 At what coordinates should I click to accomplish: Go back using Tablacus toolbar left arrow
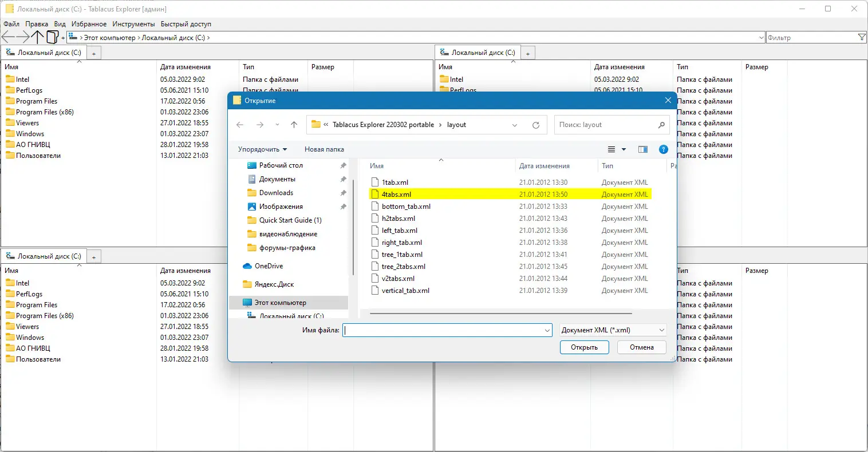(x=8, y=37)
